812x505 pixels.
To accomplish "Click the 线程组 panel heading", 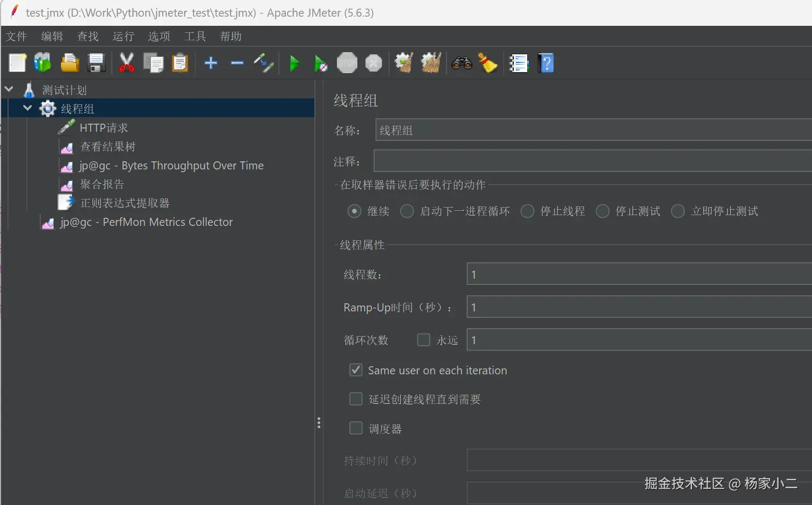I will [356, 101].
